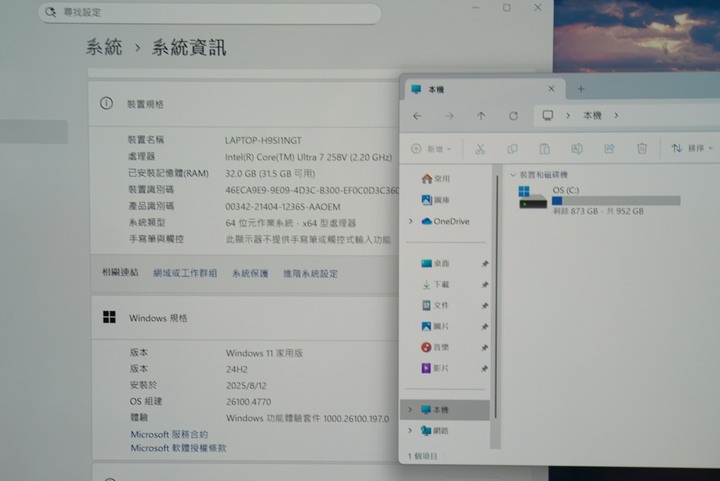Go up one level in File Explorer
The width and height of the screenshot is (720, 481).
coord(481,116)
